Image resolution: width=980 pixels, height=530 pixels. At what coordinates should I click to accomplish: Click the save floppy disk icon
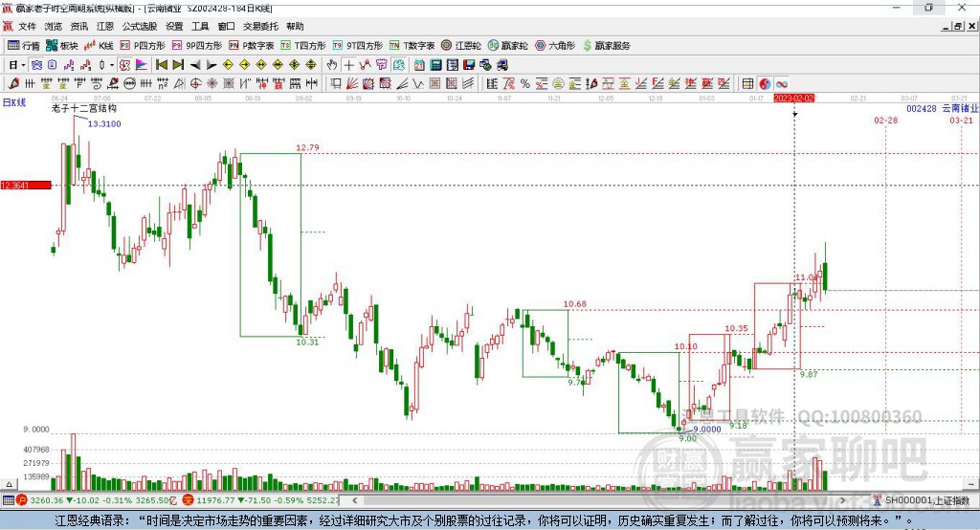(x=469, y=65)
